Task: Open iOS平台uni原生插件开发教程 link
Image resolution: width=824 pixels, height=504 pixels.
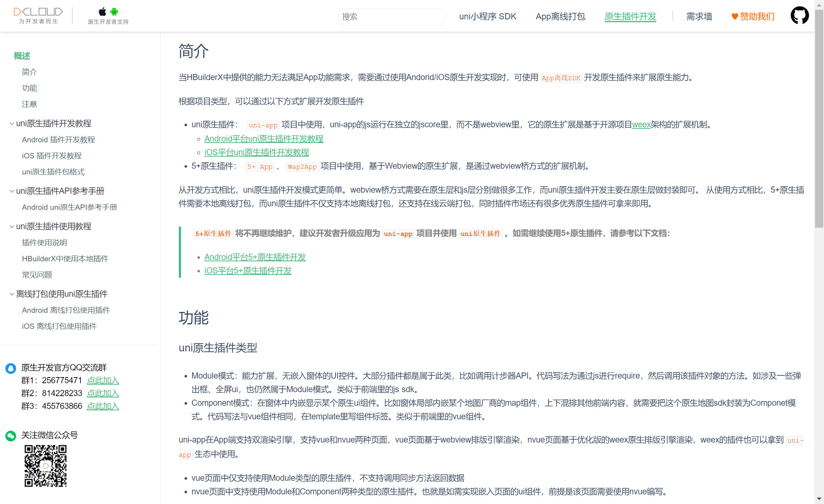Action: tap(257, 152)
